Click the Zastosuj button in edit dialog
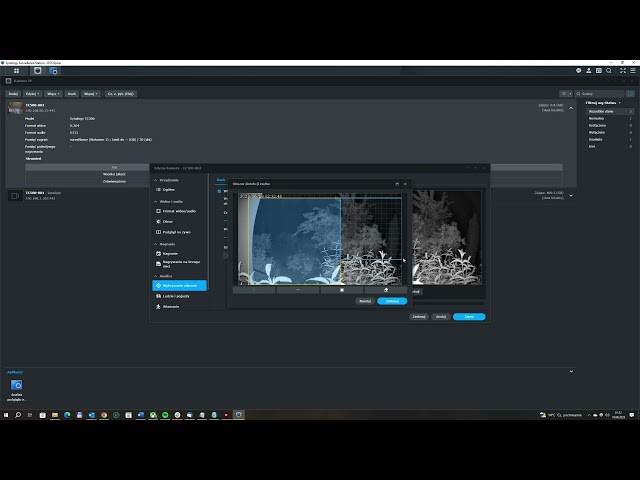The height and width of the screenshot is (480, 640). click(419, 317)
